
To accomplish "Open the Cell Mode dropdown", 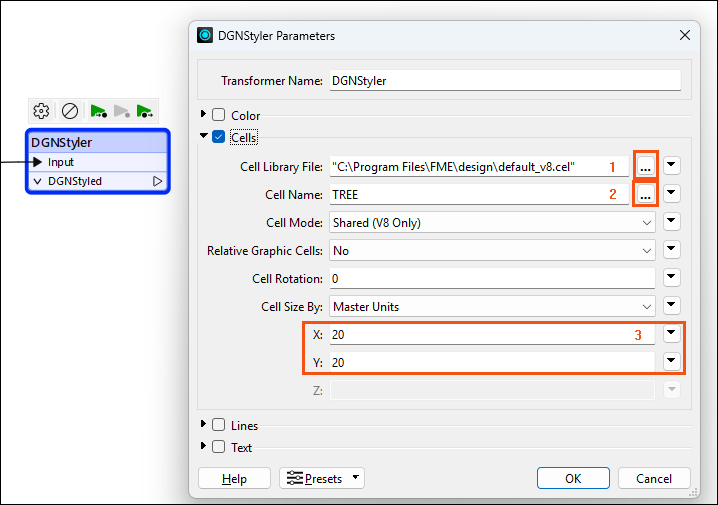I will [492, 223].
